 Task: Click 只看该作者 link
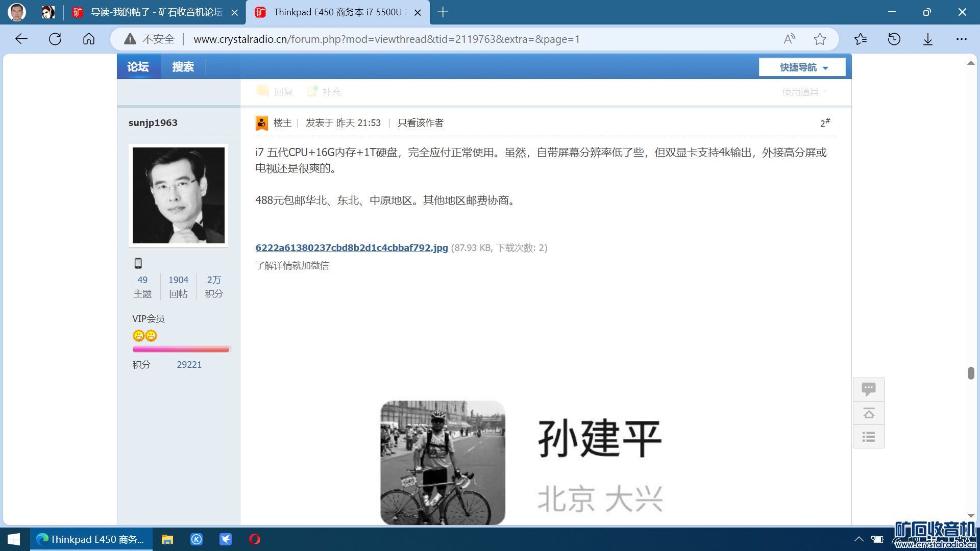point(420,123)
